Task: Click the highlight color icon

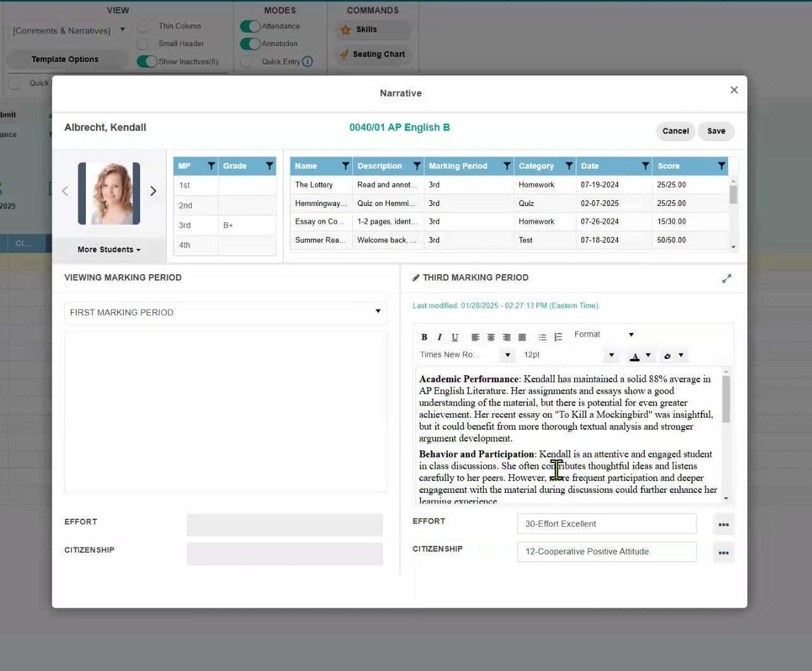Action: click(667, 356)
